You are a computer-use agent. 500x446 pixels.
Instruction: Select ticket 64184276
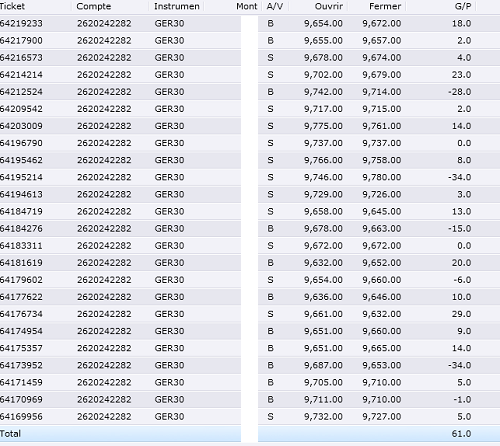point(21,229)
